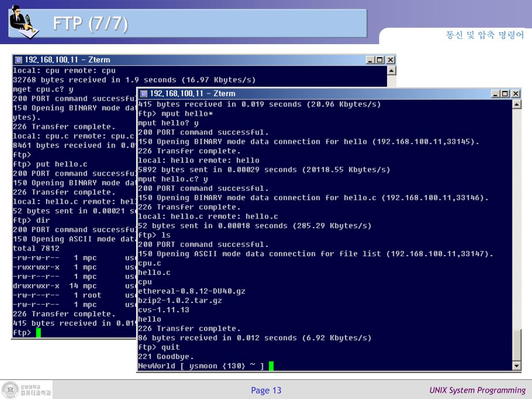Click 'Page 13' in the footer
The image size is (532, 399).
266,391
